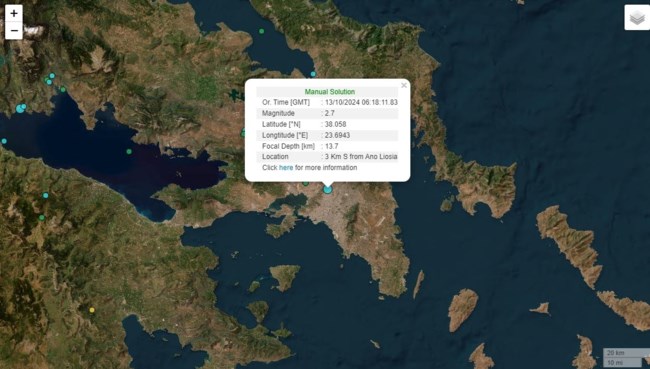Click the Focal Depth value 13.7
This screenshot has width=650, height=369.
332,146
